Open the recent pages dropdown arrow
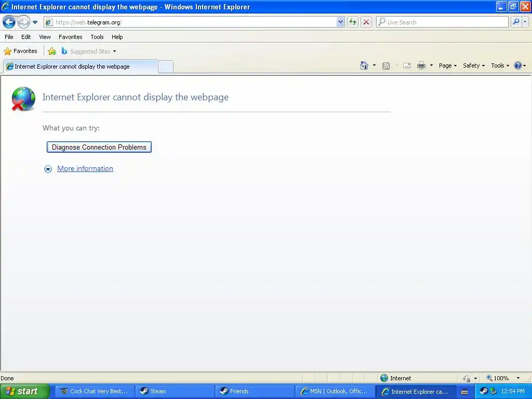 pyautogui.click(x=35, y=22)
